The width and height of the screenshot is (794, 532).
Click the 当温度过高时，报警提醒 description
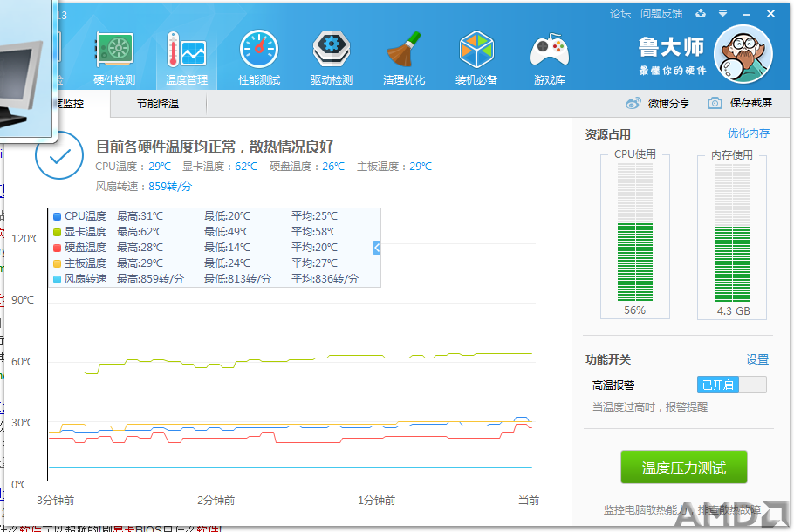pos(650,407)
